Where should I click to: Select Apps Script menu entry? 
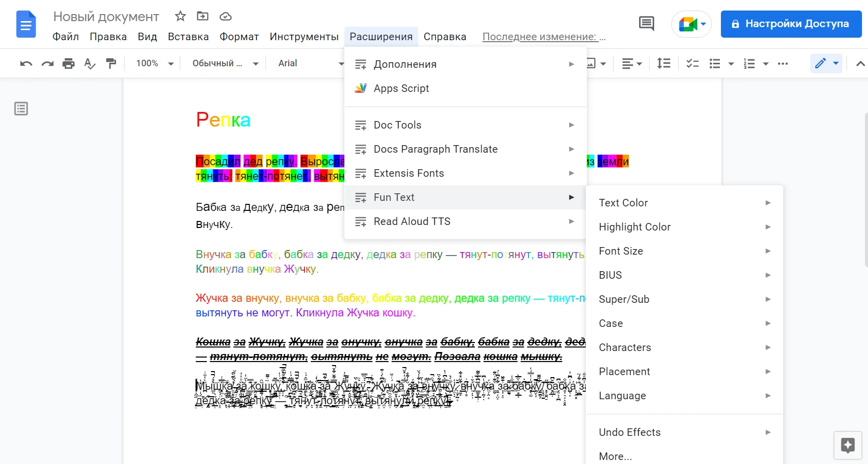[x=401, y=88]
